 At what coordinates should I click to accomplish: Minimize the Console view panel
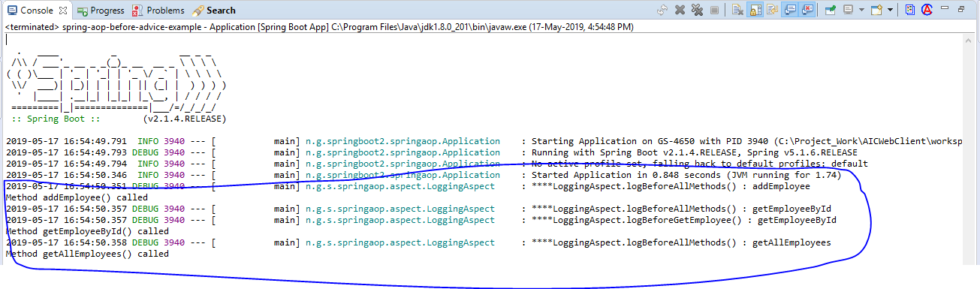point(945,8)
